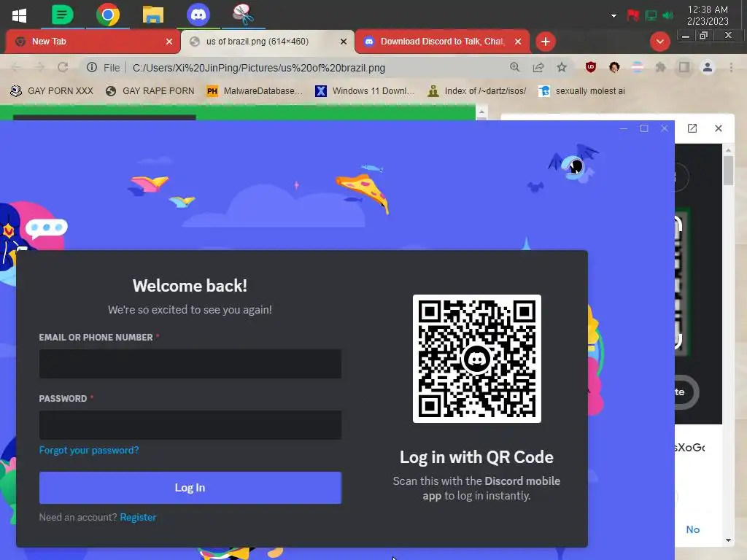The width and height of the screenshot is (747, 560).
Task: Open Discord from the taskbar
Action: [198, 15]
